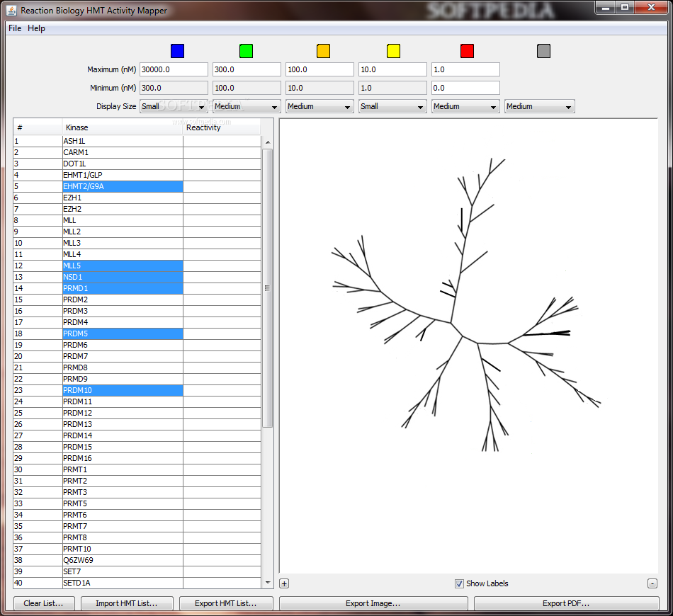Zoom in with the plus icon

click(284, 583)
